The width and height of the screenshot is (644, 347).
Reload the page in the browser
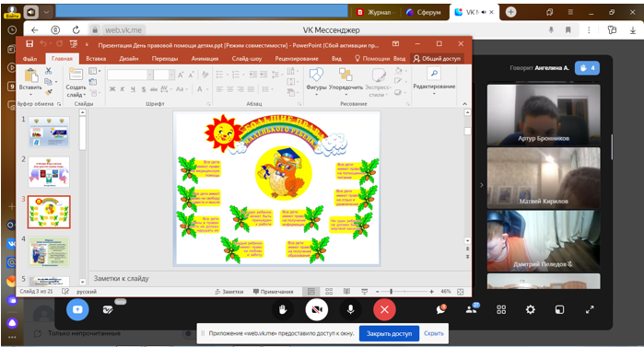point(76,30)
